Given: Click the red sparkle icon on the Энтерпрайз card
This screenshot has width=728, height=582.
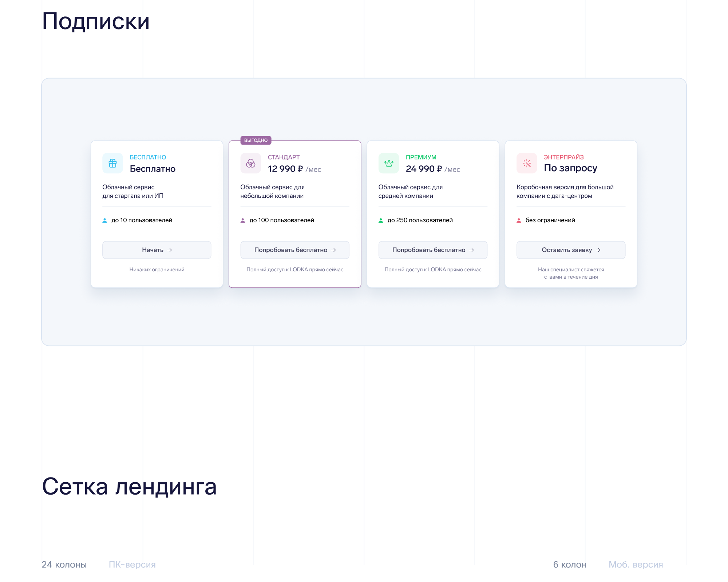Looking at the screenshot, I should (x=527, y=163).
